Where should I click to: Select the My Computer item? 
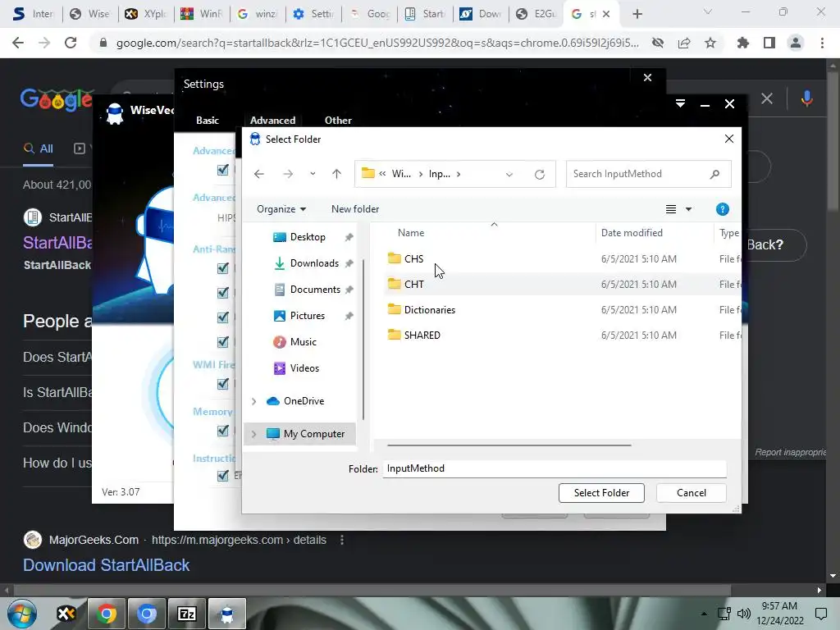tap(314, 434)
